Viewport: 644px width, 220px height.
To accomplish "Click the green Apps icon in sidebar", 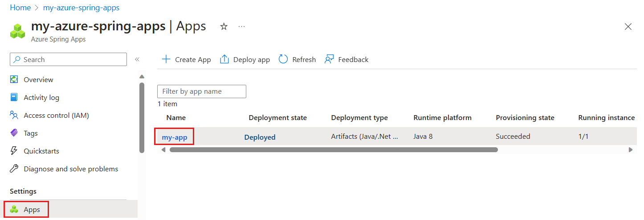I will tap(14, 209).
